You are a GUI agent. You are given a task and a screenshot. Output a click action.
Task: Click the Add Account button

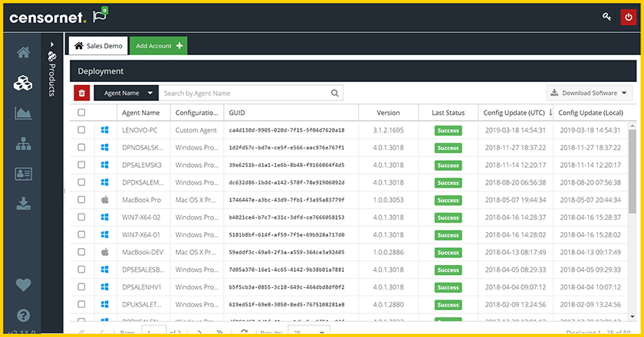pos(159,46)
